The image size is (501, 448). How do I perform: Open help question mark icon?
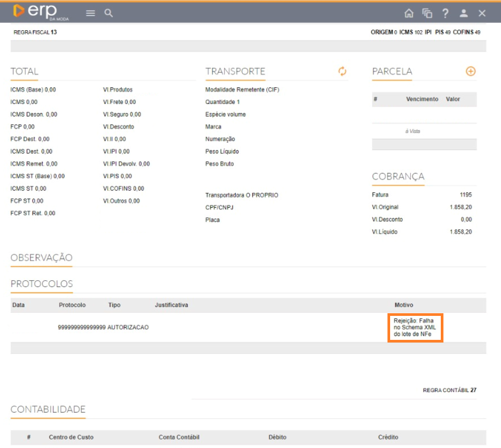(445, 13)
